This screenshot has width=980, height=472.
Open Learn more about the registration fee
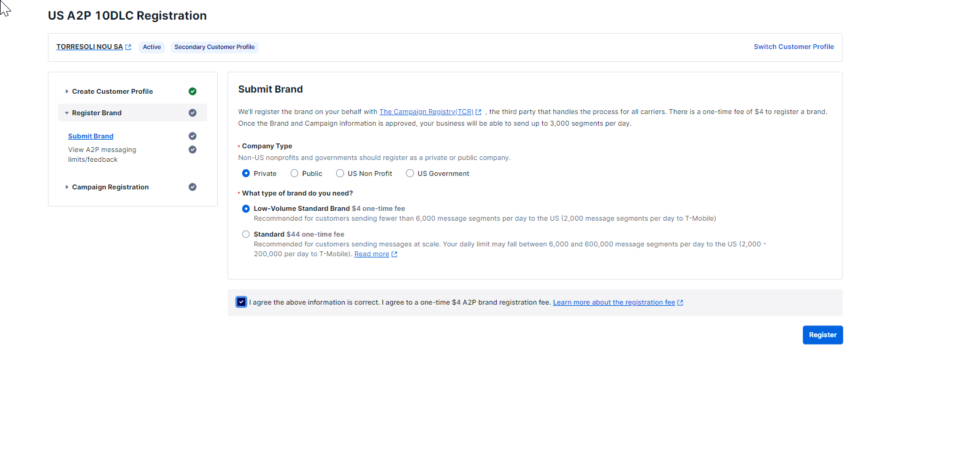pos(614,302)
